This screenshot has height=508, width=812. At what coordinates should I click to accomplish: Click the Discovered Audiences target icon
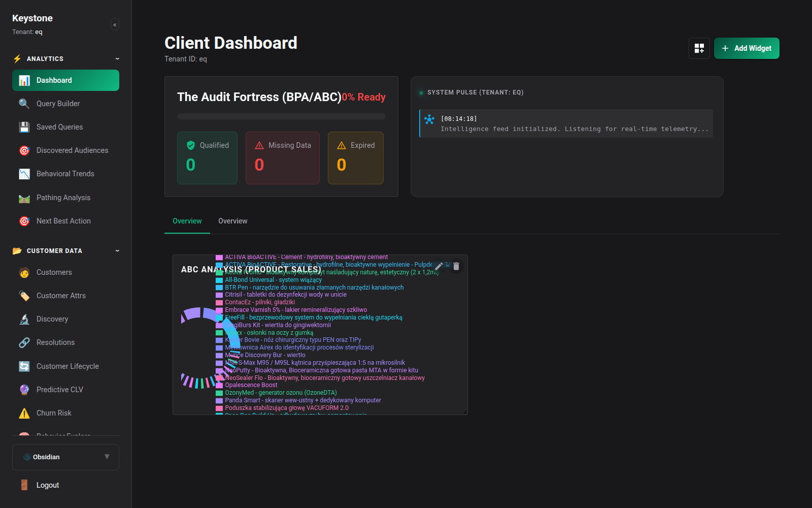click(x=24, y=150)
